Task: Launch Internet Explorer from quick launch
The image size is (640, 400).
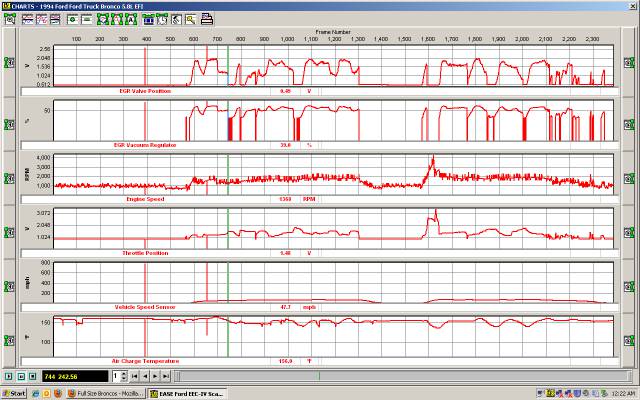Action: 36,393
